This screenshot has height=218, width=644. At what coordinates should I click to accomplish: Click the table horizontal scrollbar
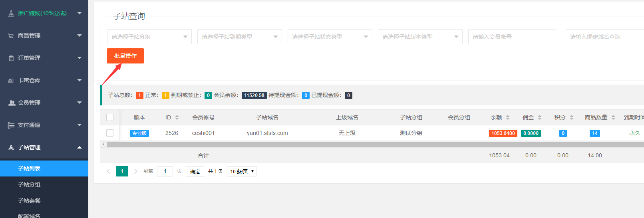pyautogui.click(x=375, y=145)
